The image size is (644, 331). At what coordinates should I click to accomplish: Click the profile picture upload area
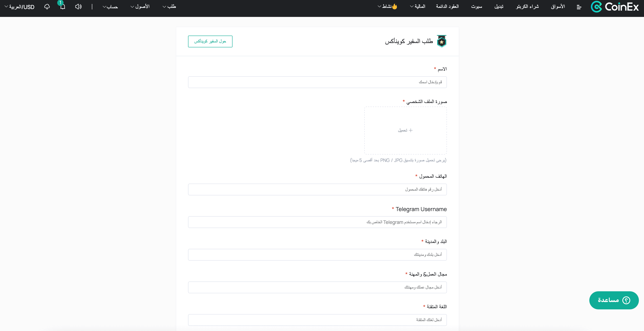(x=405, y=130)
